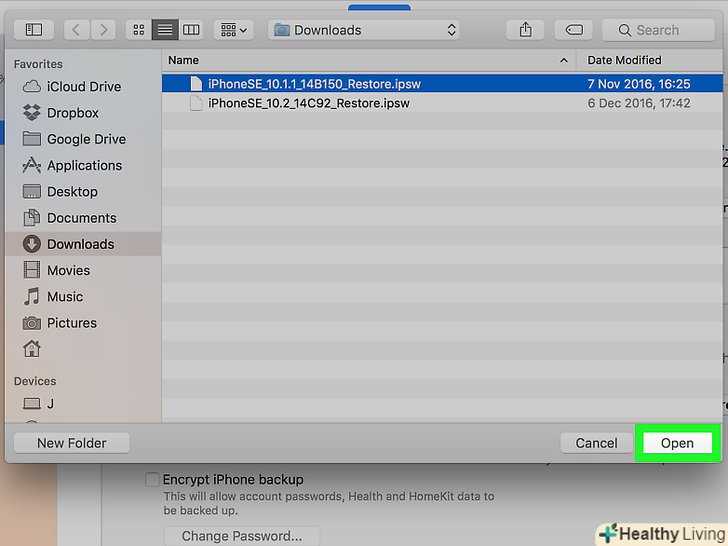Switch to icon view
This screenshot has height=546, width=728.
tap(139, 30)
